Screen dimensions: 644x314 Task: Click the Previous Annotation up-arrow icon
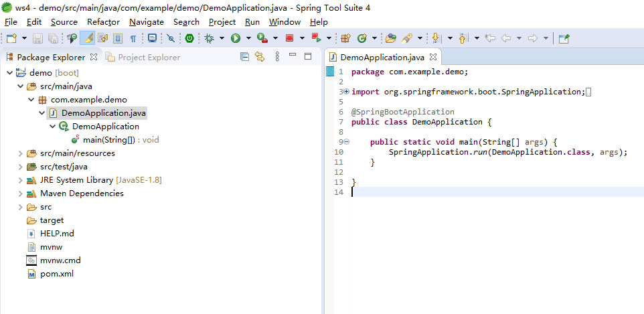463,39
